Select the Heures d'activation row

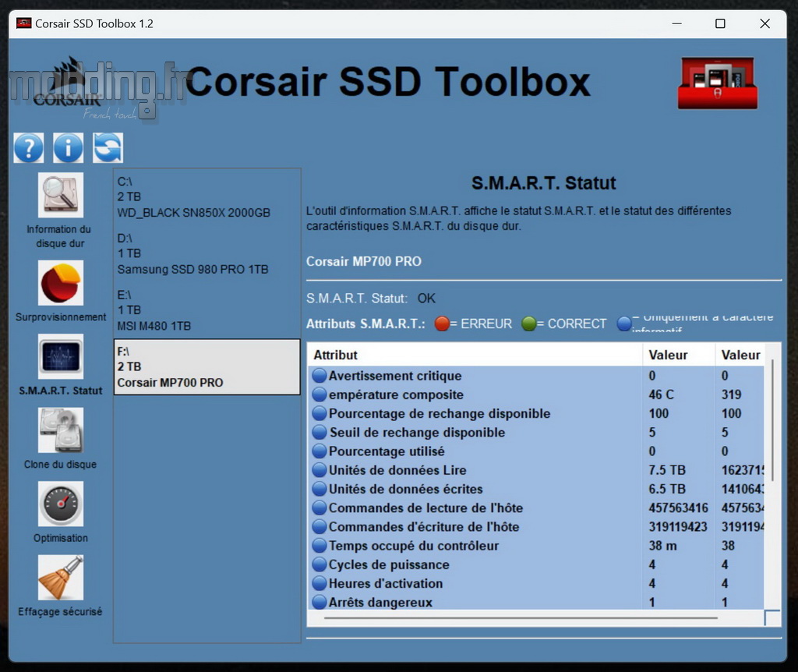tap(536, 583)
